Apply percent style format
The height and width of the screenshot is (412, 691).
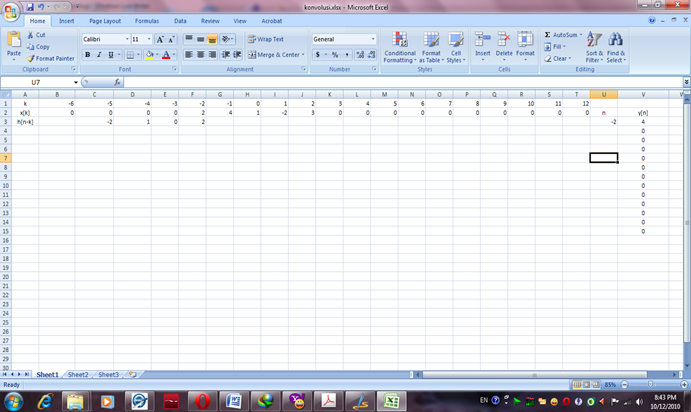pos(335,55)
